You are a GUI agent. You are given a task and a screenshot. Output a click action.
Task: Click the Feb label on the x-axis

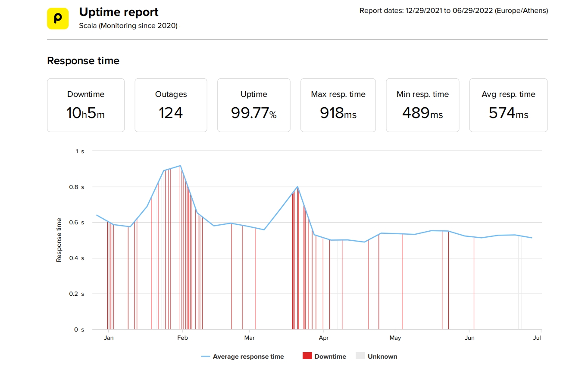[182, 338]
